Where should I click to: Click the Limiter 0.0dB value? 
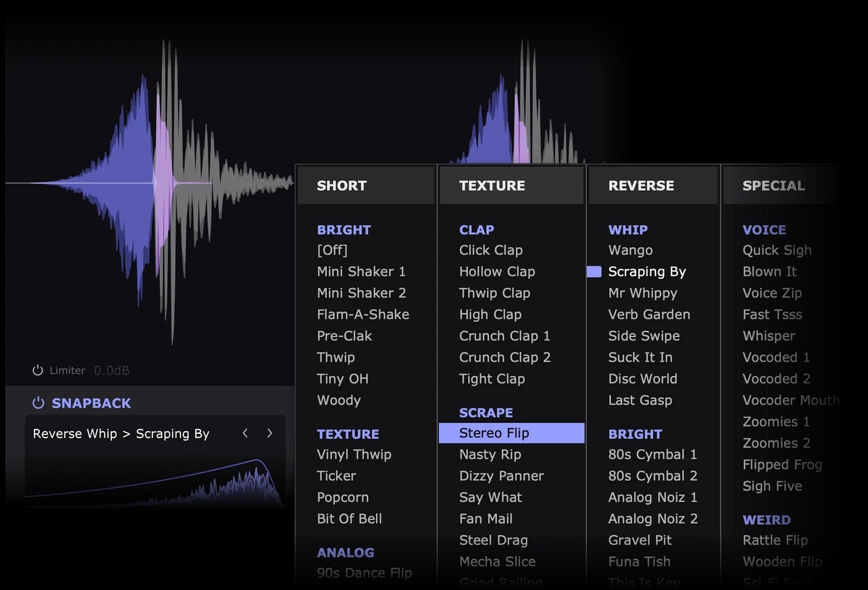tap(111, 371)
